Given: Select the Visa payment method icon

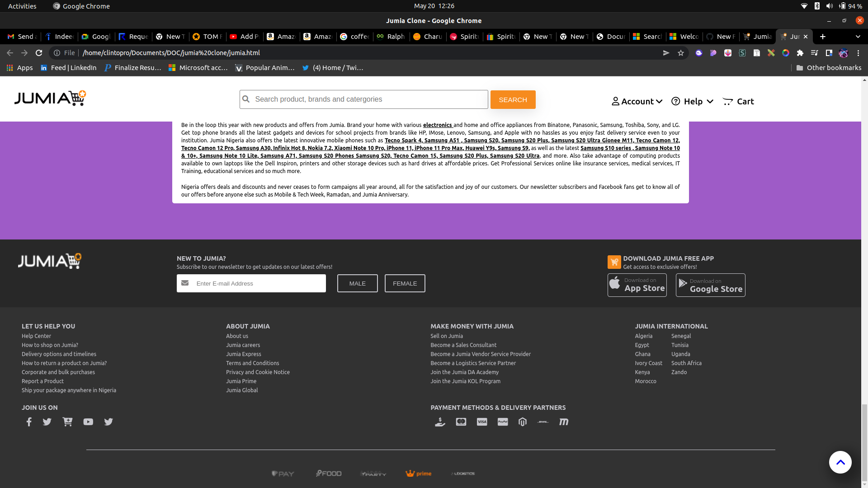Looking at the screenshot, I should pyautogui.click(x=481, y=422).
